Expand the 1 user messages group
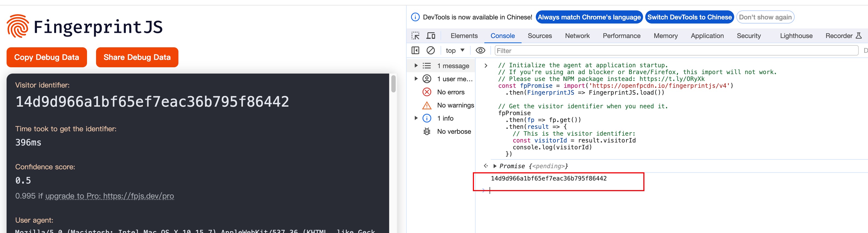 [416, 79]
